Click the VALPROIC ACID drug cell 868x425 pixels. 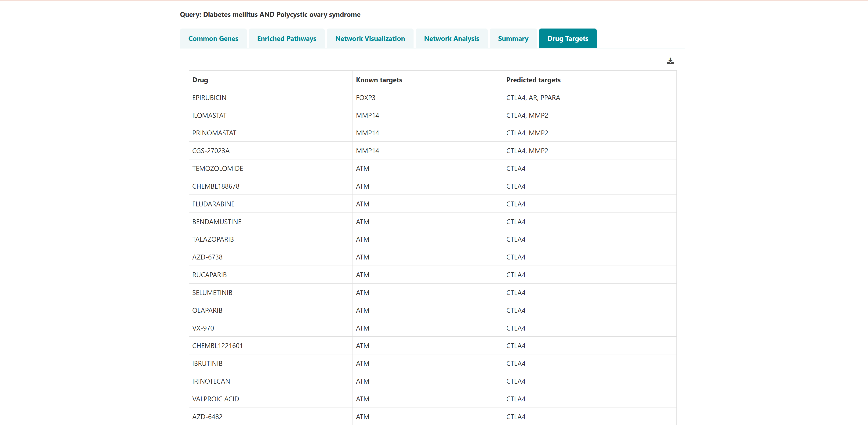(215, 399)
